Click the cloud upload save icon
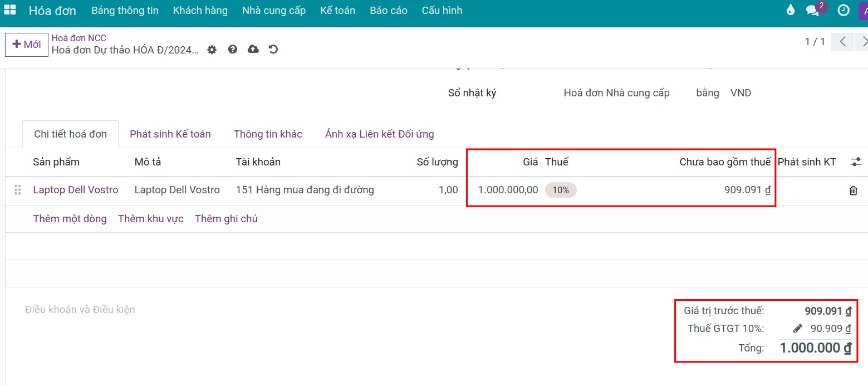The width and height of the screenshot is (868, 386). click(253, 50)
